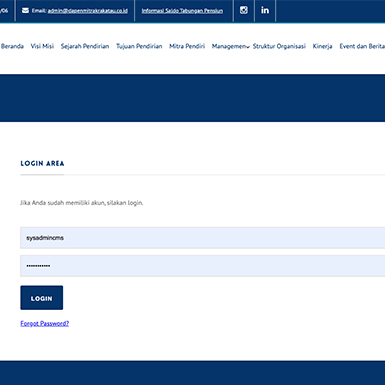
Task: Expand the Managemen dropdown menu
Action: tap(231, 46)
